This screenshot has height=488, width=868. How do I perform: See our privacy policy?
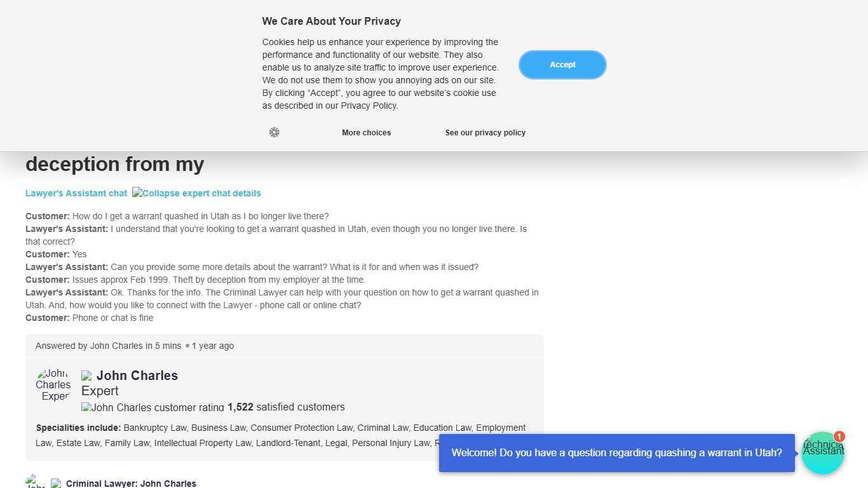[x=485, y=133]
